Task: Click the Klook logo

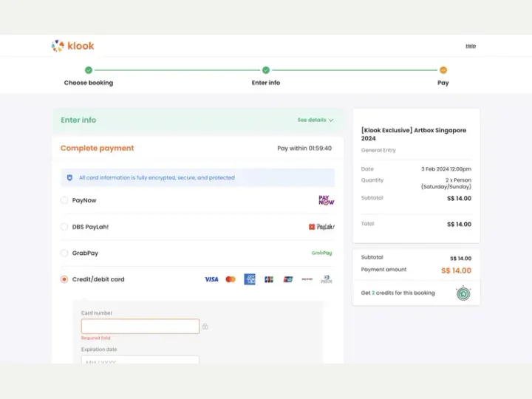Action: coord(72,46)
